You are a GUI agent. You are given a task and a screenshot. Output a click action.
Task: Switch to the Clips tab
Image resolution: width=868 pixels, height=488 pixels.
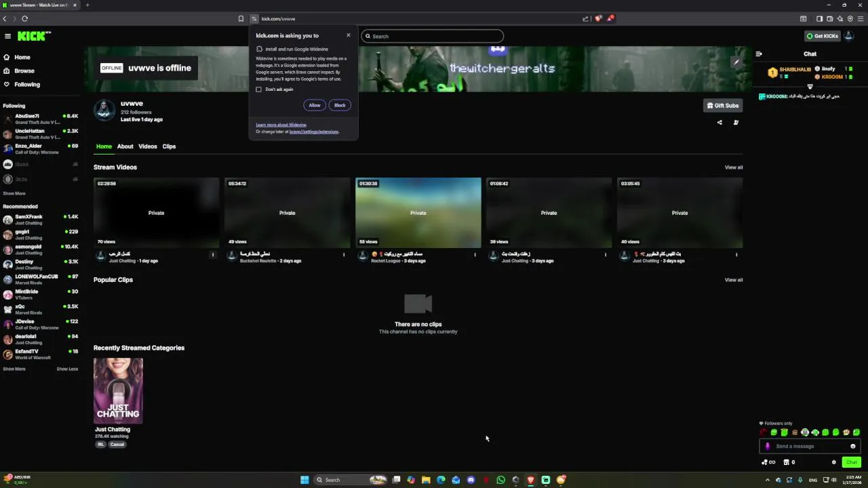click(x=169, y=146)
